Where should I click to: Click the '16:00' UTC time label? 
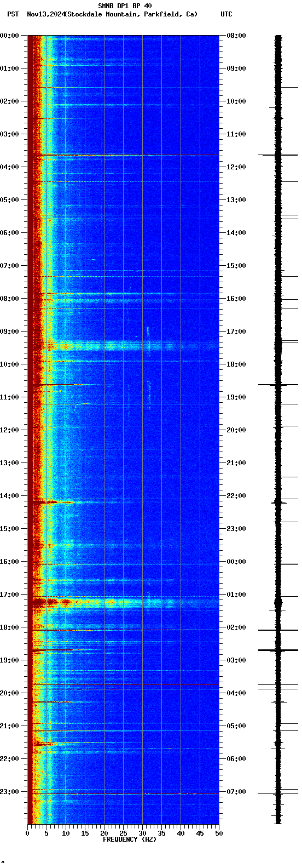tap(236, 299)
